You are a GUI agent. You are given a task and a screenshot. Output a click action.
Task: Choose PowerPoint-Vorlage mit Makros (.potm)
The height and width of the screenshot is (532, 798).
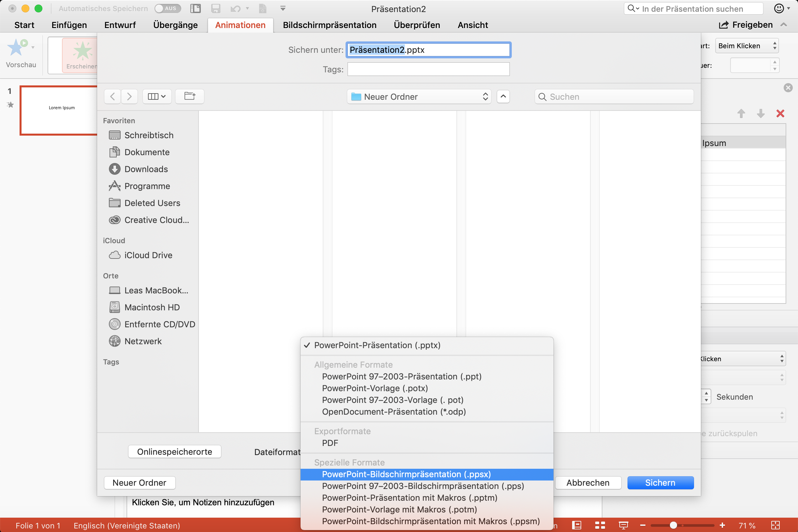(x=427, y=510)
